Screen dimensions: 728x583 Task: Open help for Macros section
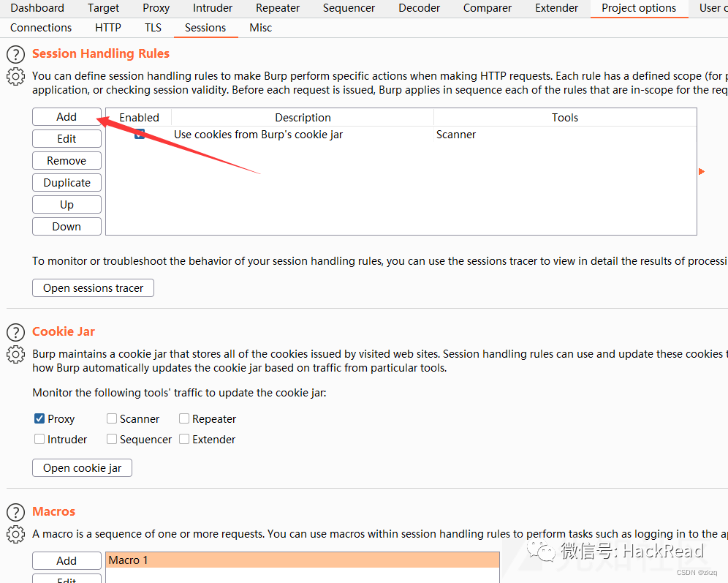[15, 512]
